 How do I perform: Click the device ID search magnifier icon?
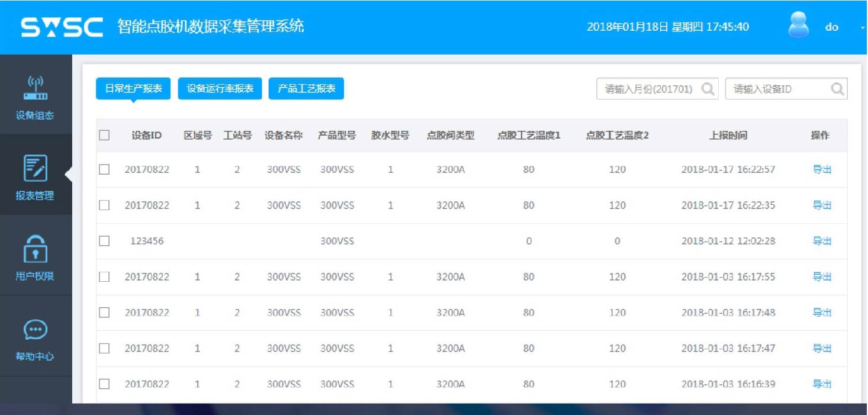(x=837, y=89)
